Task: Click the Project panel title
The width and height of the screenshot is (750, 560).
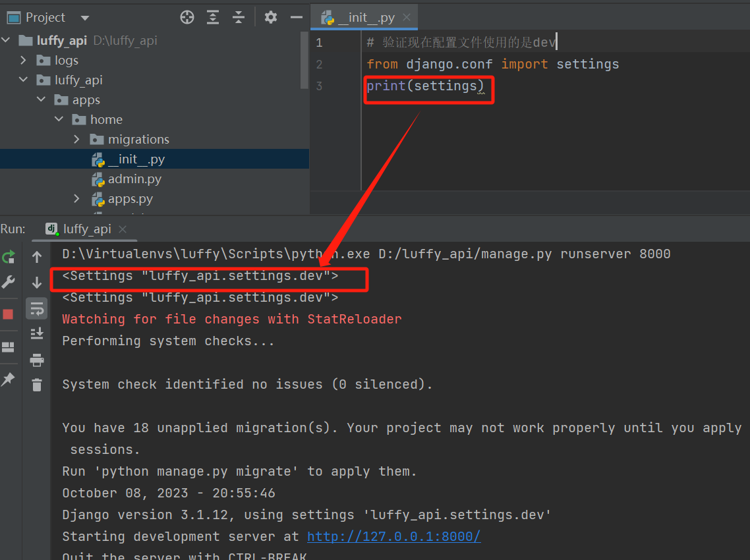Action: (x=45, y=18)
